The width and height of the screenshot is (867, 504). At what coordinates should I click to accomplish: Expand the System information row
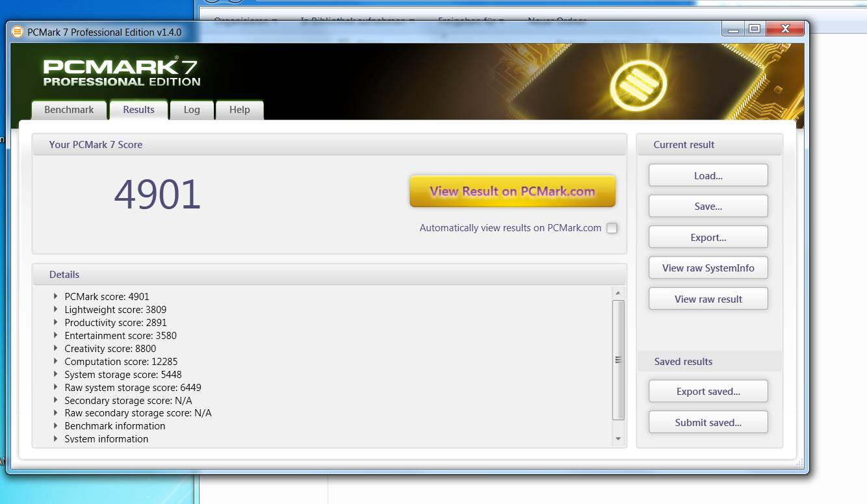click(x=56, y=439)
